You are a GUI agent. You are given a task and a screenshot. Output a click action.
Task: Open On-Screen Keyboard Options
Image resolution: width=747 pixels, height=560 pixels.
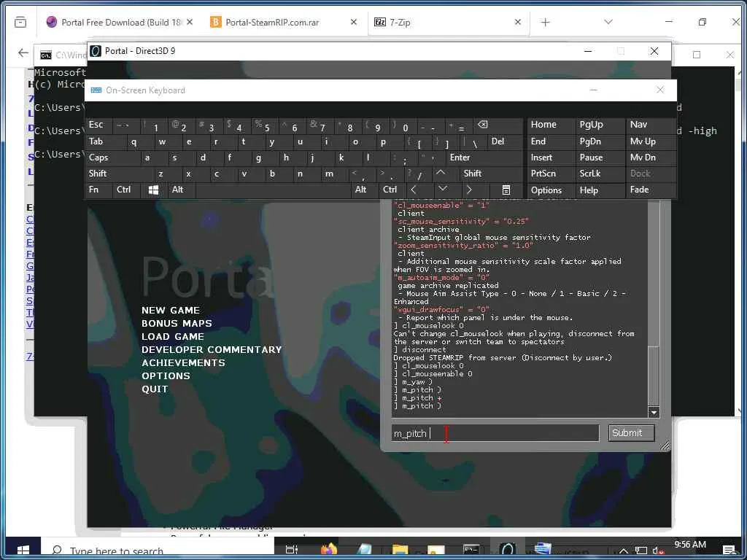coord(551,190)
